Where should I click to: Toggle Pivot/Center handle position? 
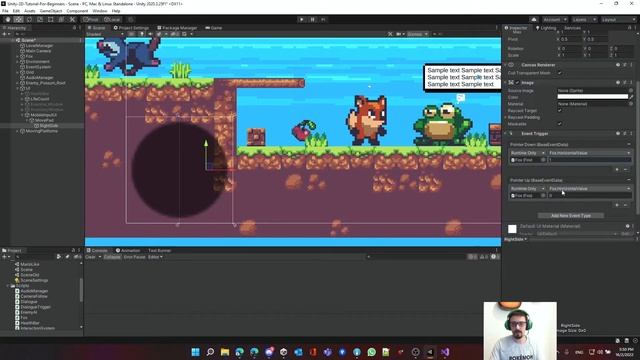[91, 19]
